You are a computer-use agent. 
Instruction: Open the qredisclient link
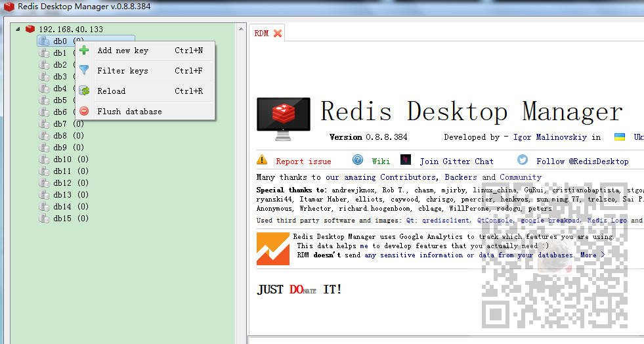point(446,221)
